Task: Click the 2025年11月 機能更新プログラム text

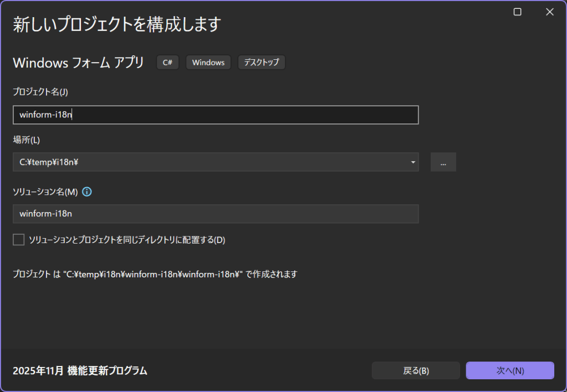Action: (80, 370)
